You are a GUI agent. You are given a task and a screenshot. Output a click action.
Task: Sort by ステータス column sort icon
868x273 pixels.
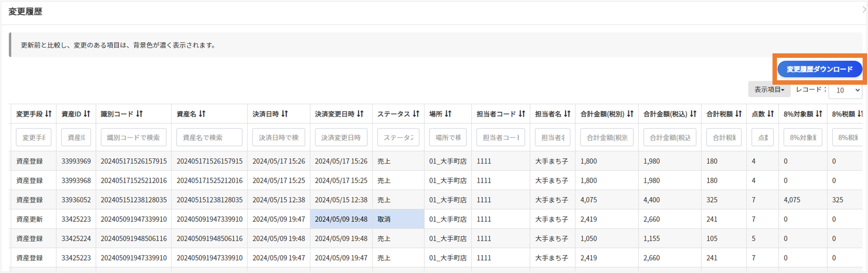click(x=416, y=114)
